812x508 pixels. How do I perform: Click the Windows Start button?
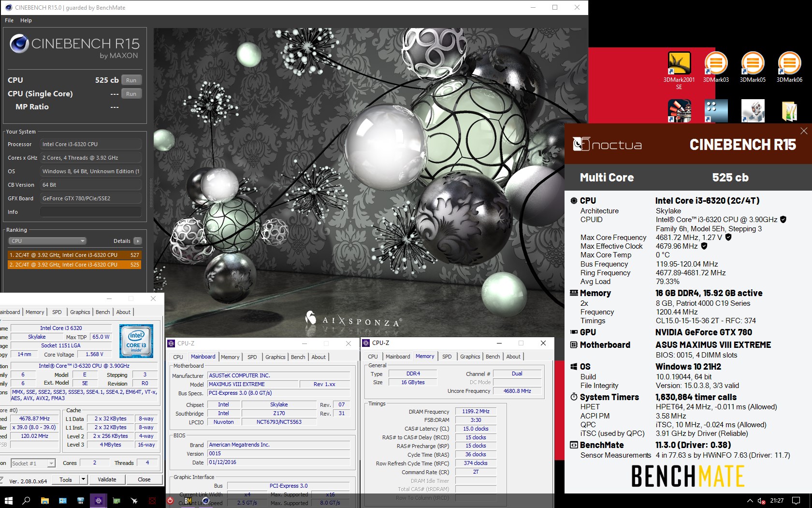(x=8, y=501)
